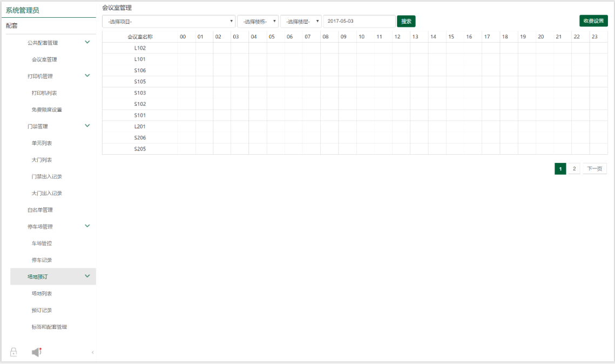615x364 pixels.
Task: Collapse the 门禁管理 section chevron
Action: click(87, 126)
